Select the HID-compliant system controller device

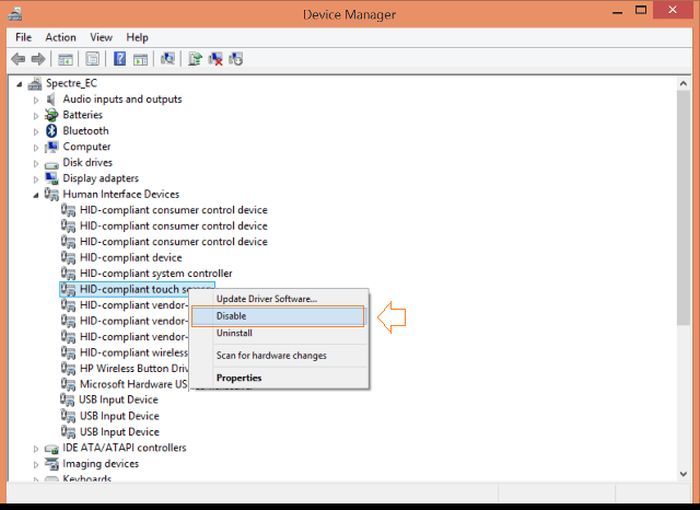155,273
